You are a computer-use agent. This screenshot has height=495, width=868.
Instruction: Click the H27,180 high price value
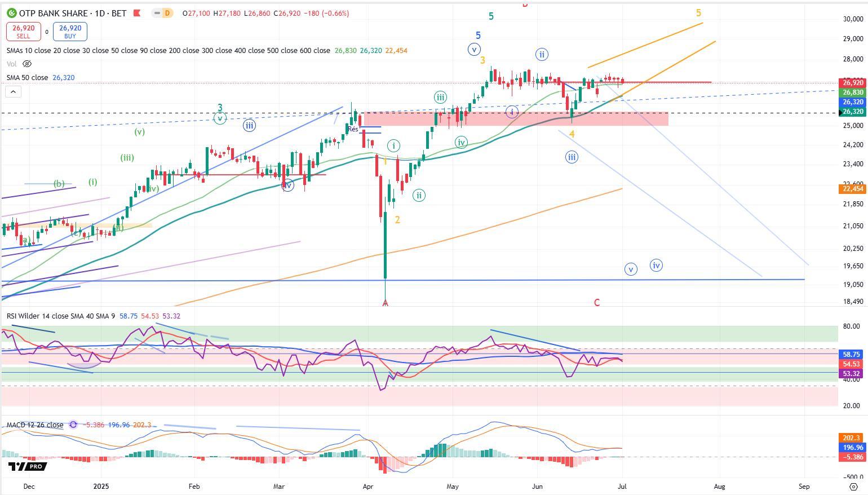pyautogui.click(x=226, y=13)
